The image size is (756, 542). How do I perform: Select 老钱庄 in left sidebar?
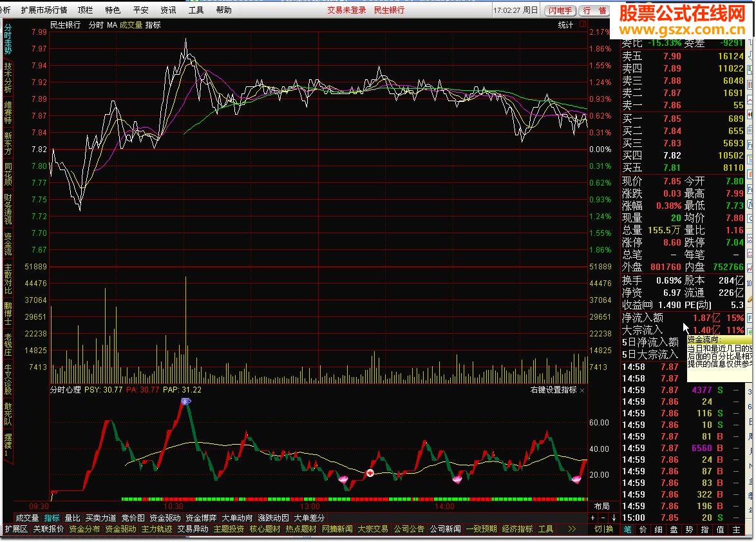click(x=8, y=344)
